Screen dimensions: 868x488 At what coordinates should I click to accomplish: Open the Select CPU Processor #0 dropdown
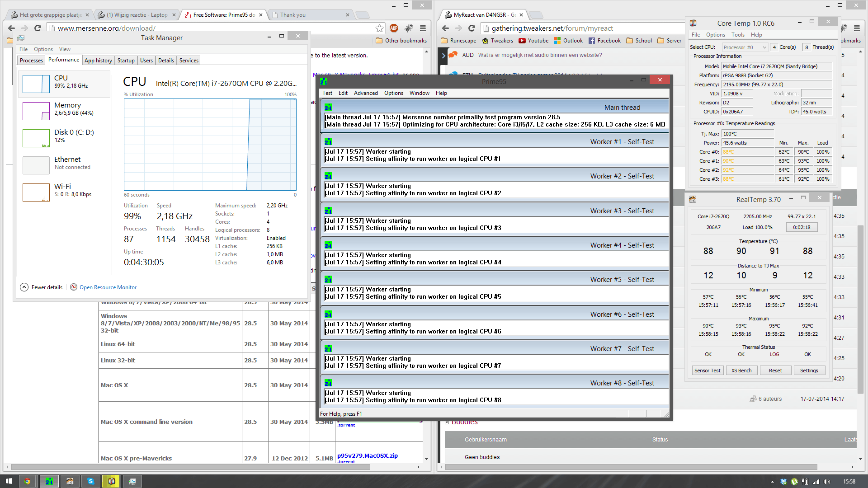[x=745, y=47]
